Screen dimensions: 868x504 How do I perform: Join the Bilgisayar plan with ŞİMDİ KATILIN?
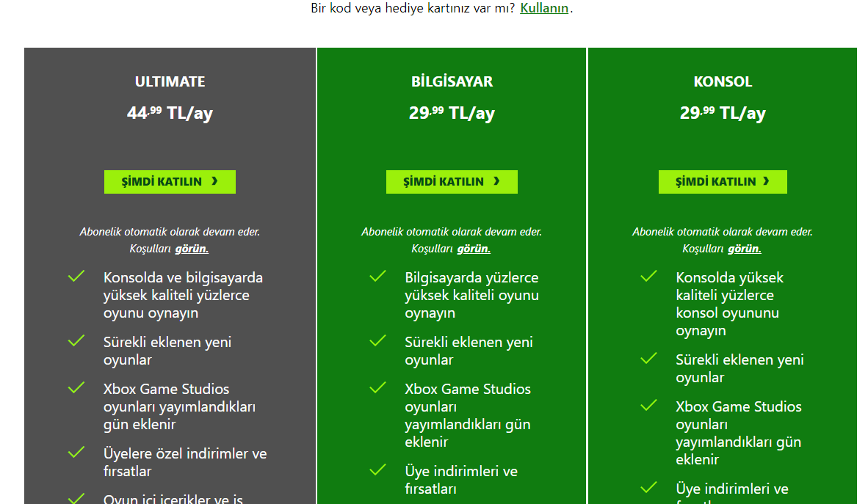452,182
